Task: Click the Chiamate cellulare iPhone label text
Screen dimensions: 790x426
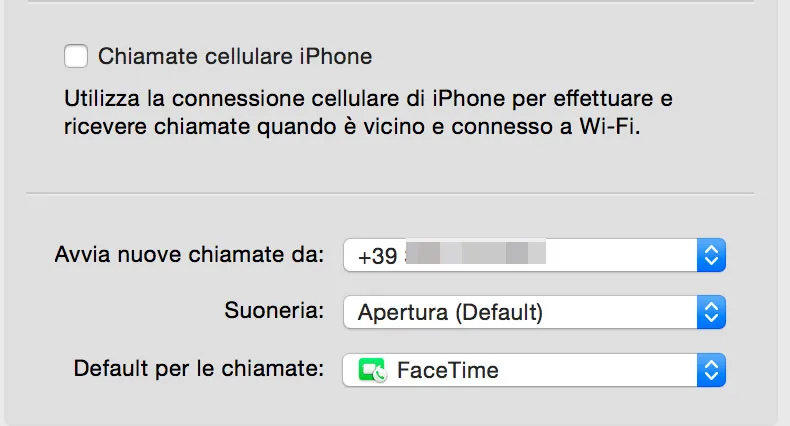Action: click(x=234, y=56)
